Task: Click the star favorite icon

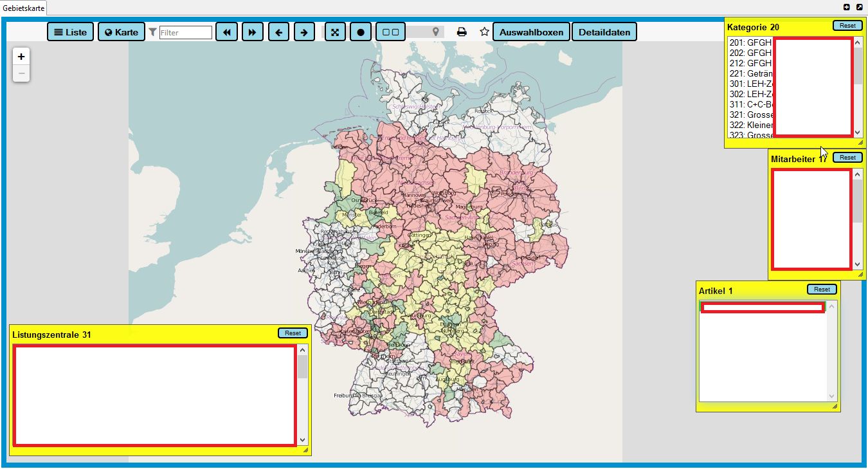Action: [484, 32]
